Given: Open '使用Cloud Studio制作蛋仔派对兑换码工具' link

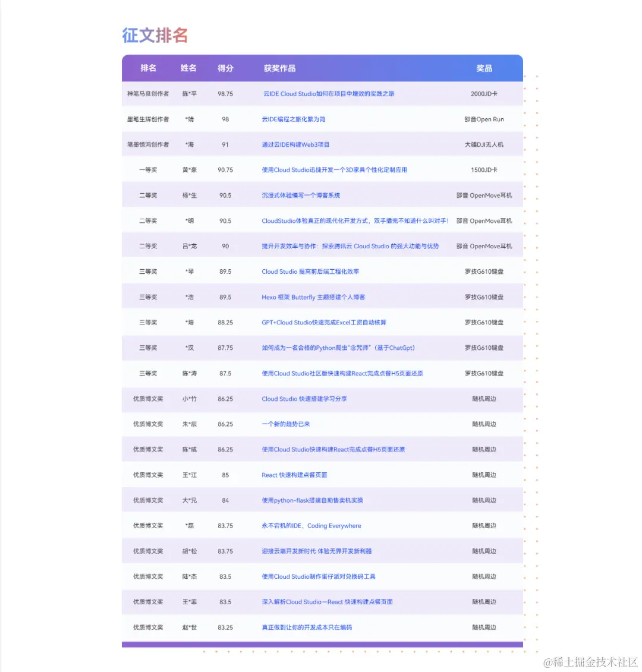Looking at the screenshot, I should point(318,577).
